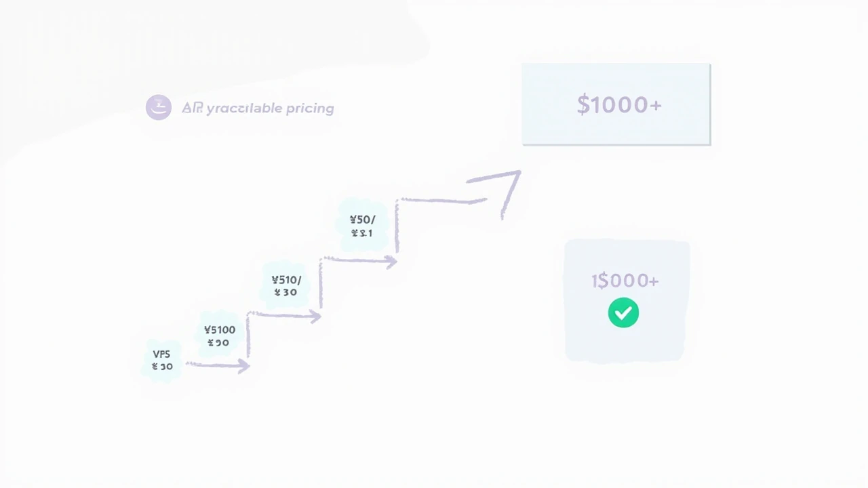868x488 pixels.
Task: Select the "¥5100" price badge
Action: point(219,335)
